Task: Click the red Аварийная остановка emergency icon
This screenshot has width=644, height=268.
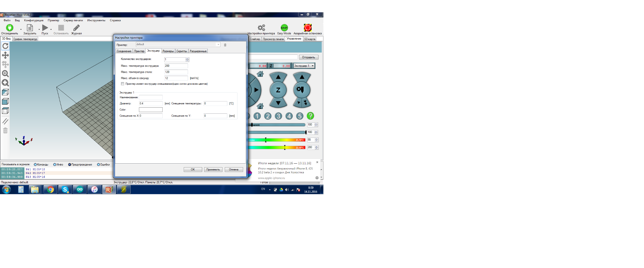Action: [308, 28]
